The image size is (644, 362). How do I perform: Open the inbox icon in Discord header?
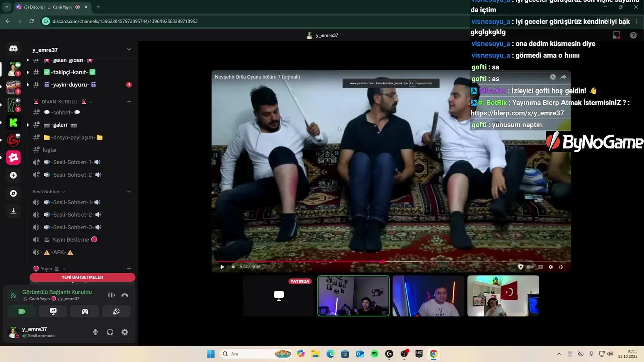[x=616, y=35]
